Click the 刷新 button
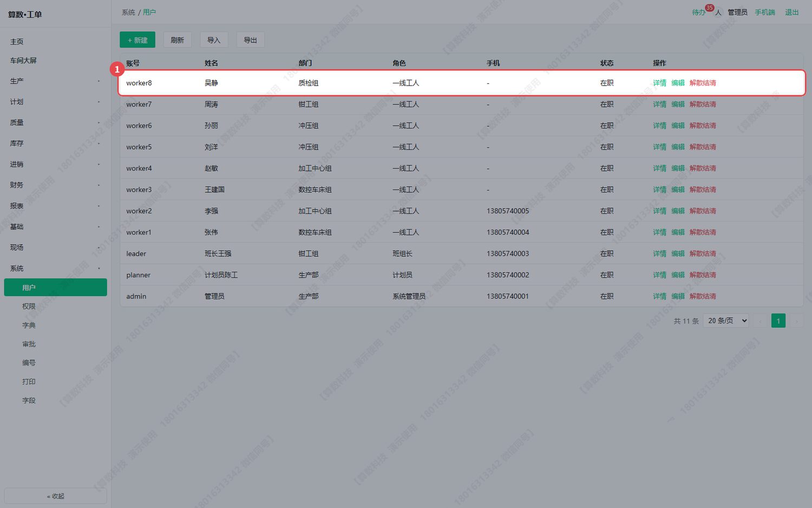Screen dimensions: 812x508 point(177,40)
